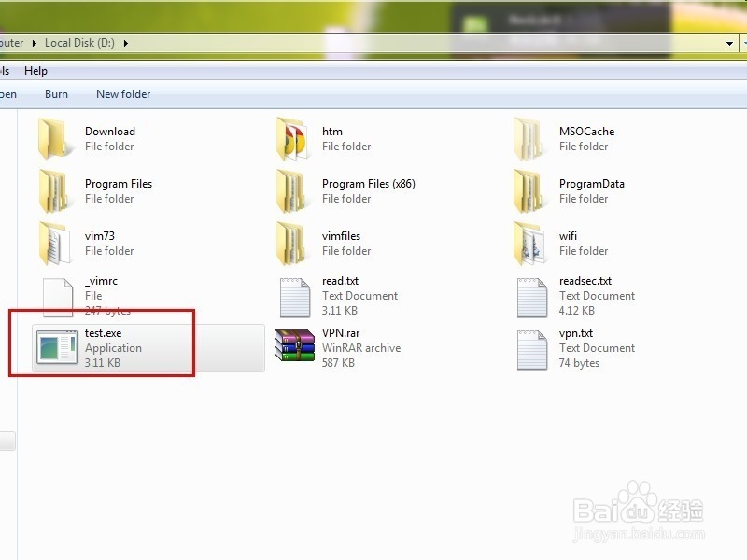The height and width of the screenshot is (560, 747).
Task: Click the Program Files name label
Action: point(119,184)
